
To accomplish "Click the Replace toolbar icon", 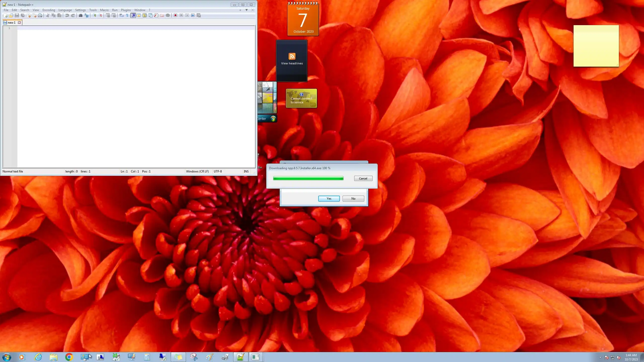I will (x=87, y=15).
